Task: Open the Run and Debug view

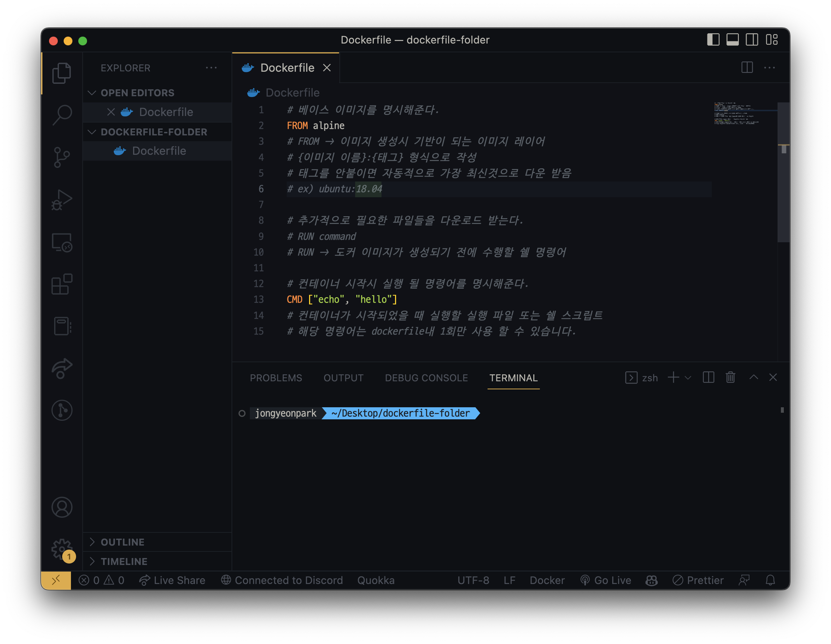Action: (62, 200)
